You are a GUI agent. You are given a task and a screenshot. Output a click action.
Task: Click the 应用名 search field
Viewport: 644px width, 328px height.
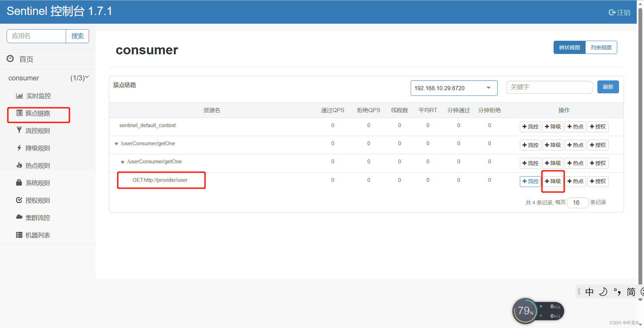[x=36, y=36]
